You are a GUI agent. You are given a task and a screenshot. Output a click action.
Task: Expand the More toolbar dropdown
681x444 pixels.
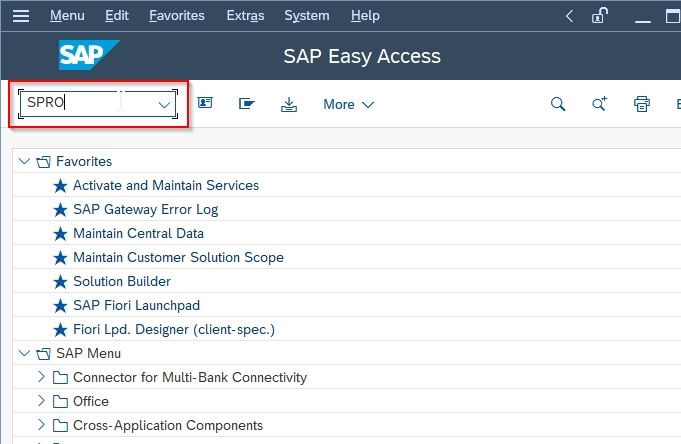348,104
